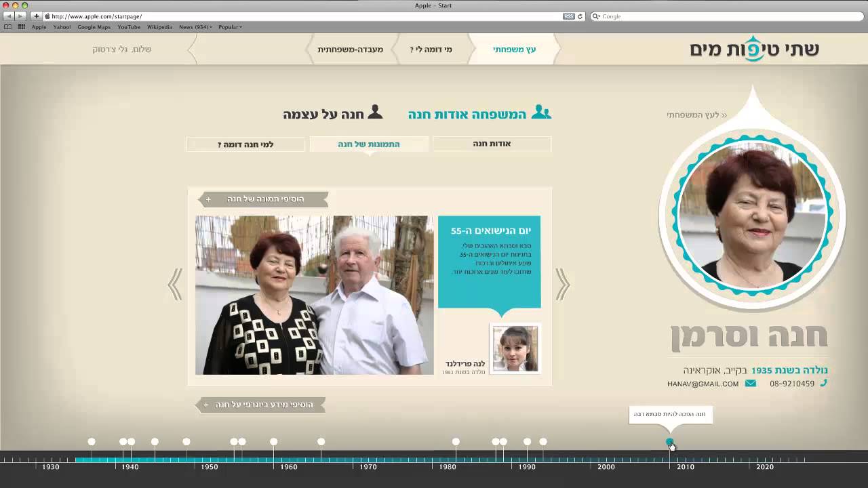Image resolution: width=868 pixels, height=488 pixels.
Task: Click the single person icon in heading
Action: pos(374,113)
